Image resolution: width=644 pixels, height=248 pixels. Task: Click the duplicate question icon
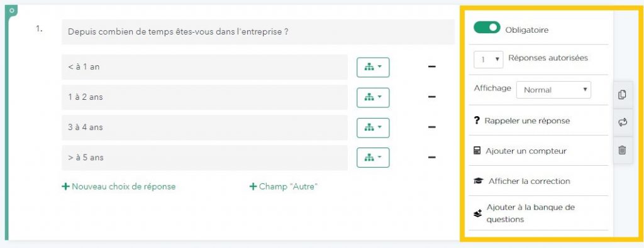(622, 95)
